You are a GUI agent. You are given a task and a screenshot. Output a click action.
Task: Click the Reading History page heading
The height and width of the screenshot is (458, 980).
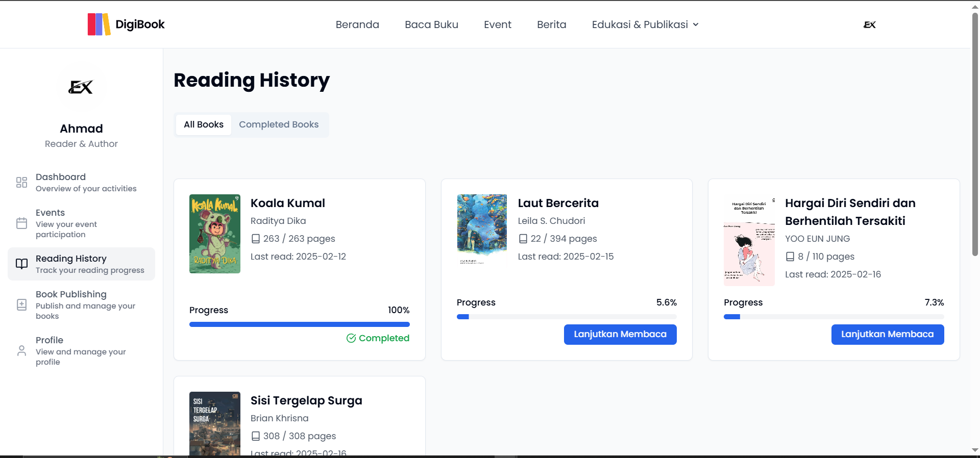tap(252, 80)
